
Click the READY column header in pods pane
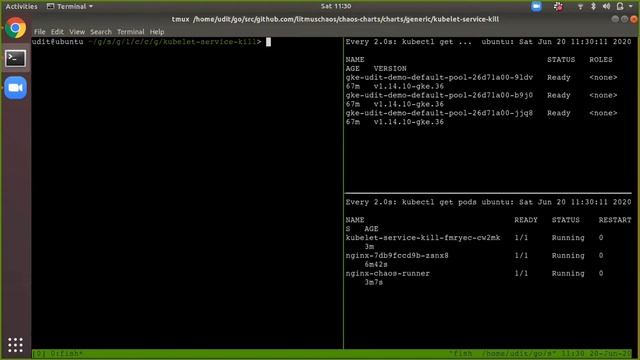[x=526, y=220]
